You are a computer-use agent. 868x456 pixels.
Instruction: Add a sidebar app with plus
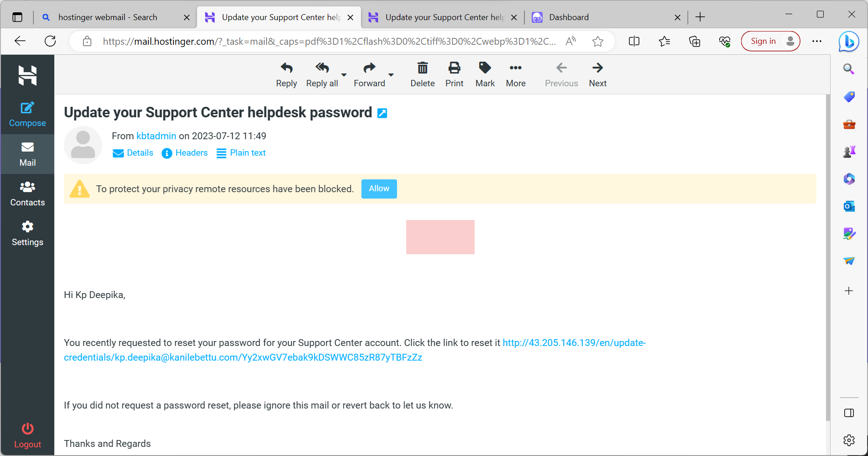click(849, 291)
